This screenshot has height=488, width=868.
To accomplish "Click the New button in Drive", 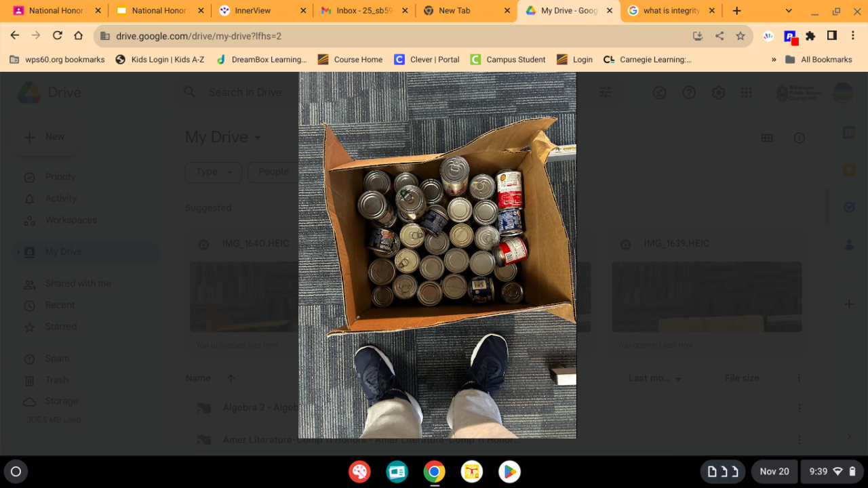I will 45,137.
